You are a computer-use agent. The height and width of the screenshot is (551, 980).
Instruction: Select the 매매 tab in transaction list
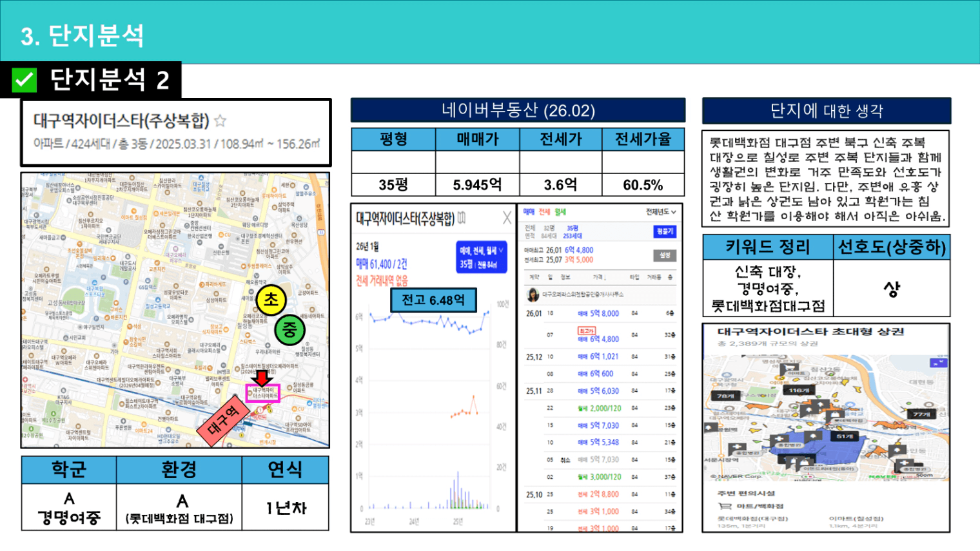tap(528, 212)
